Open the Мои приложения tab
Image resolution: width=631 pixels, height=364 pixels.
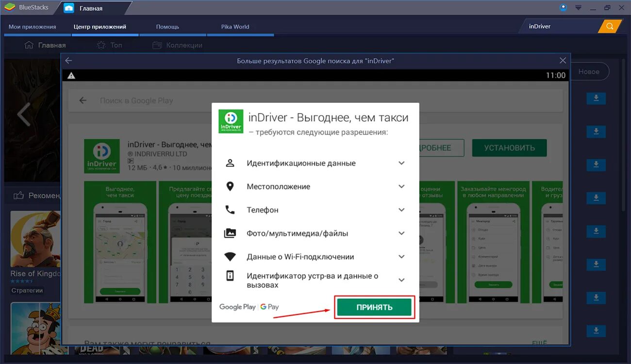(x=33, y=27)
